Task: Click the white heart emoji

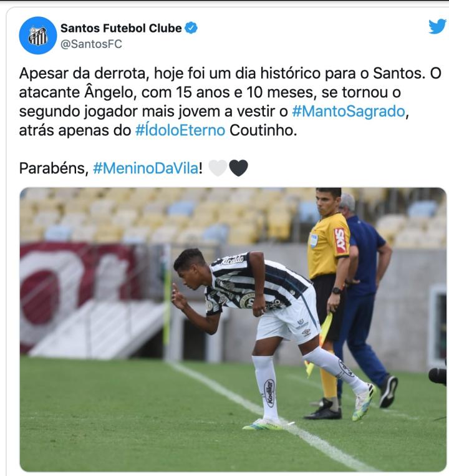Action: click(x=218, y=168)
